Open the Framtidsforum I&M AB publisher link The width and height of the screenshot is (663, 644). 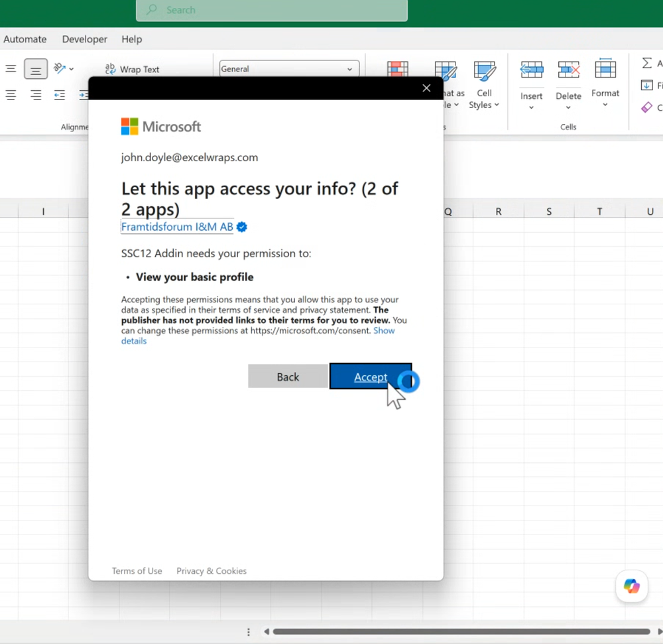pyautogui.click(x=177, y=227)
